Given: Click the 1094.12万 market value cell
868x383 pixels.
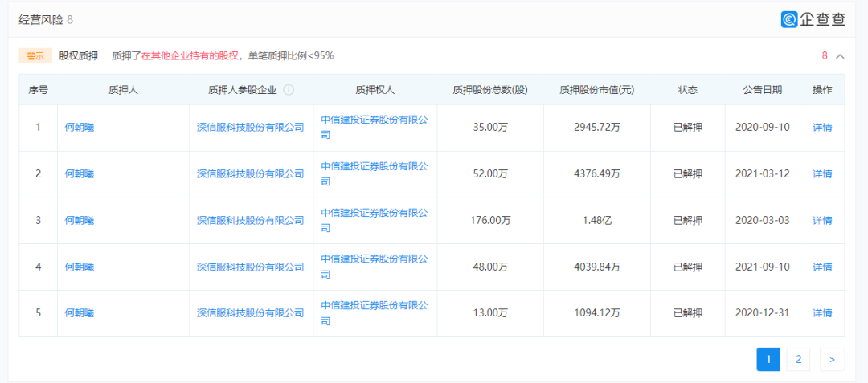Looking at the screenshot, I should point(596,313).
